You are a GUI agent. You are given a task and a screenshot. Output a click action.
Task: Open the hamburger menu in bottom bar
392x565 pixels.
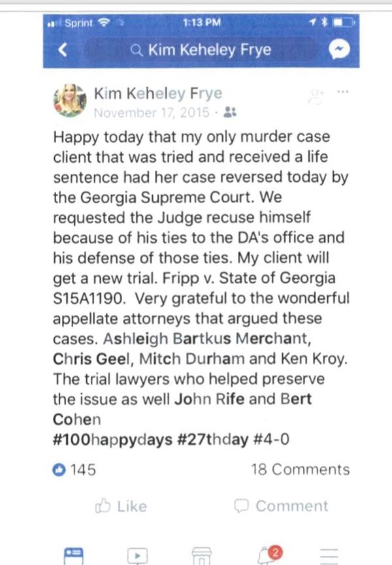click(329, 556)
